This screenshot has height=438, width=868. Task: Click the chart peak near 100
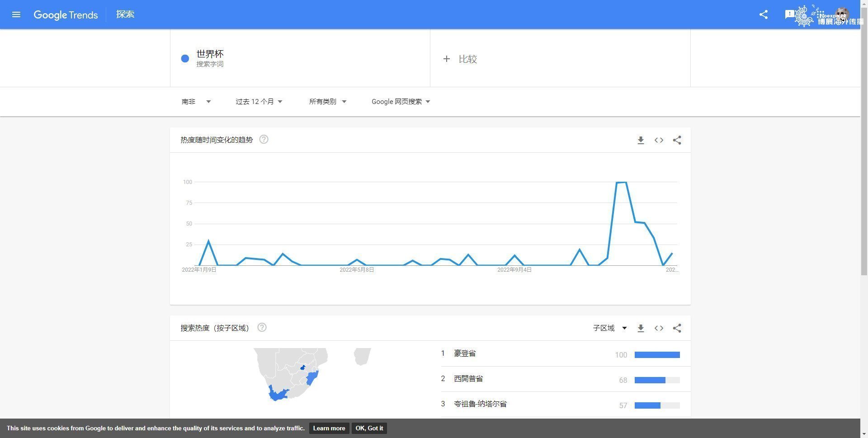(621, 182)
